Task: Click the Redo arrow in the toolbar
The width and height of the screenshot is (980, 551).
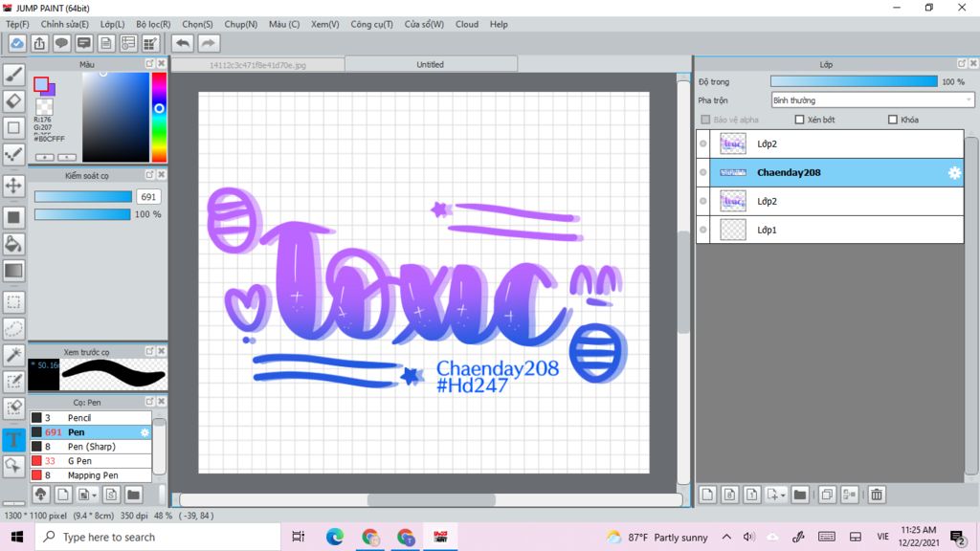Action: coord(208,43)
